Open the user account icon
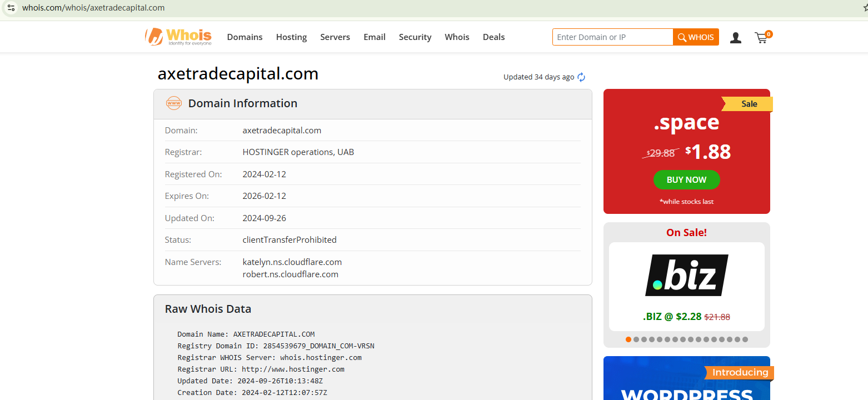 point(736,37)
